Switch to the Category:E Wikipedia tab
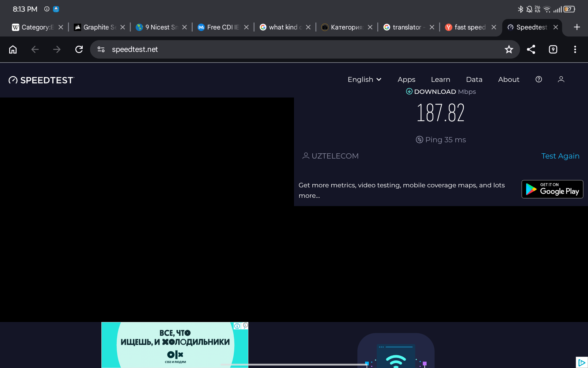Viewport: 588px width, 368px height. coord(37,27)
